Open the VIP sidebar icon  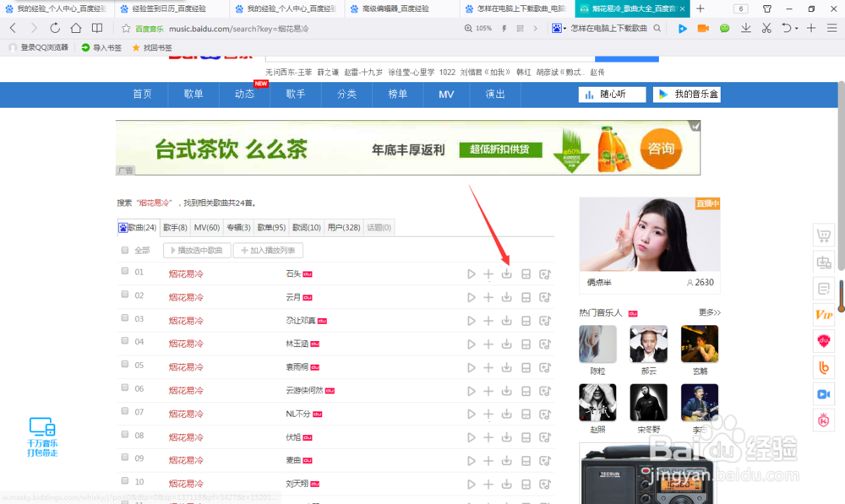click(x=823, y=314)
